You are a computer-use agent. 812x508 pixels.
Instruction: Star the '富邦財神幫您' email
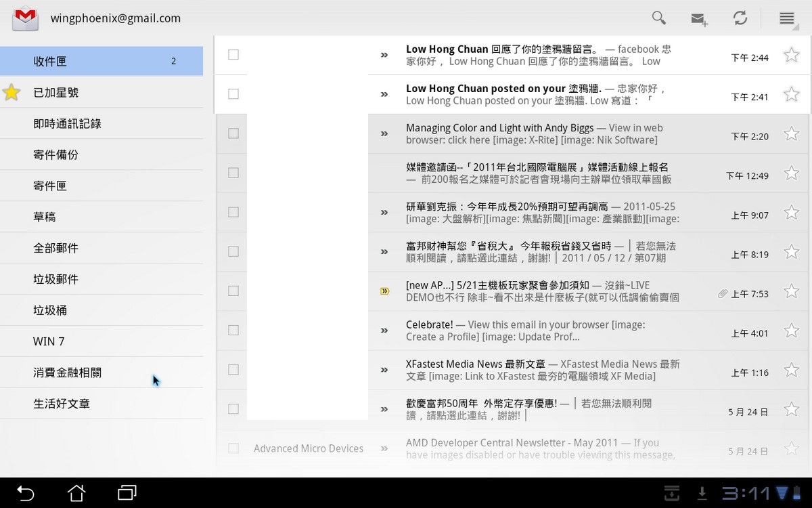(791, 251)
